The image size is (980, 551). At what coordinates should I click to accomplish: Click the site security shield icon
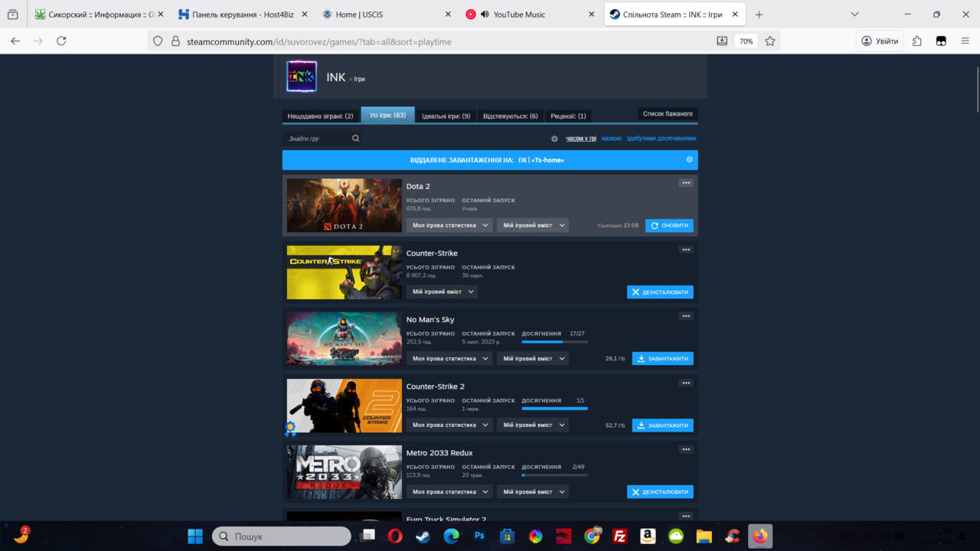coord(158,41)
